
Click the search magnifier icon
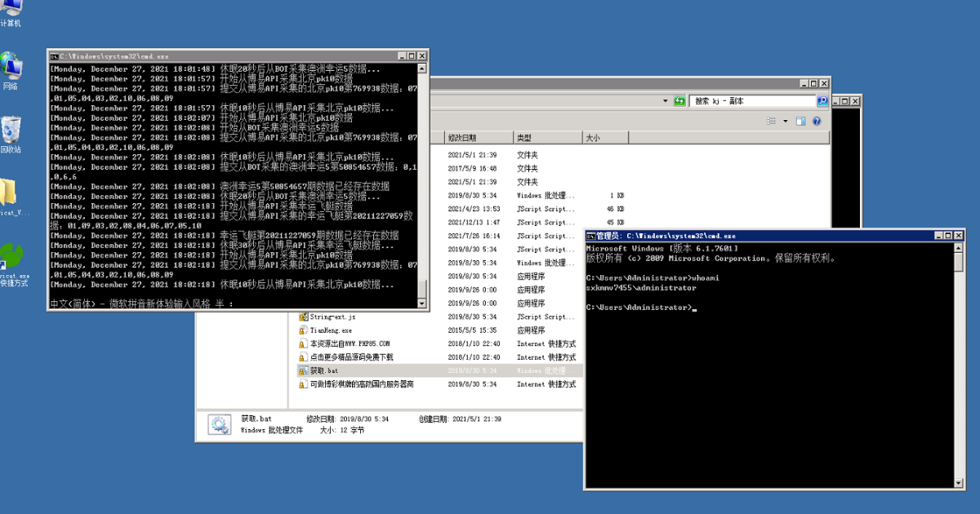822,101
